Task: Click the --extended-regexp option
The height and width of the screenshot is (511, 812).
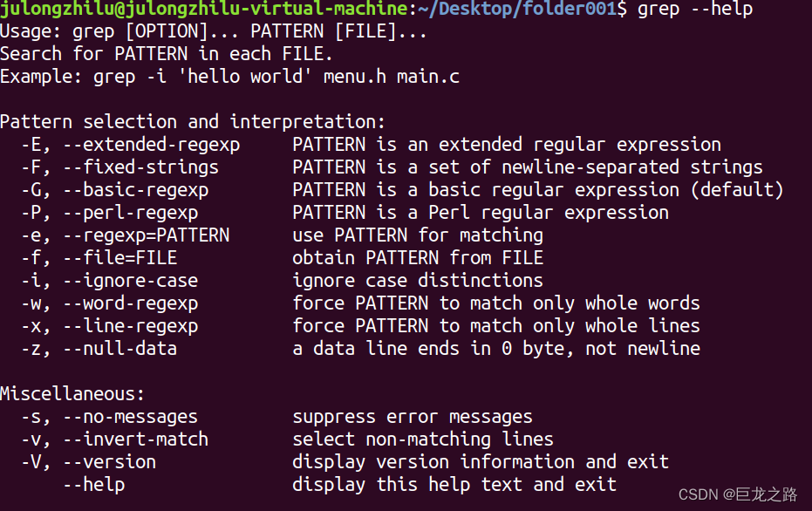Action: (x=148, y=145)
